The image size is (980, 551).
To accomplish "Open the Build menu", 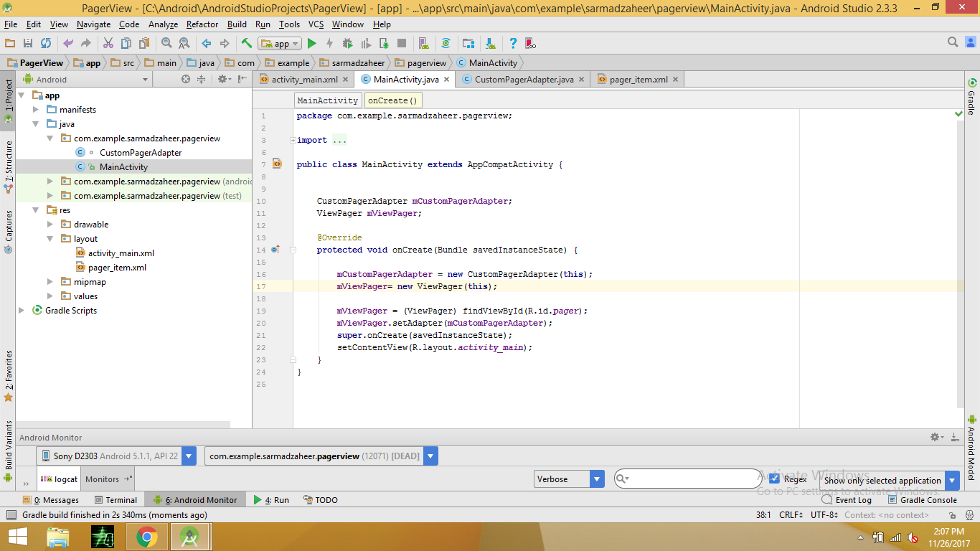I will pos(237,24).
